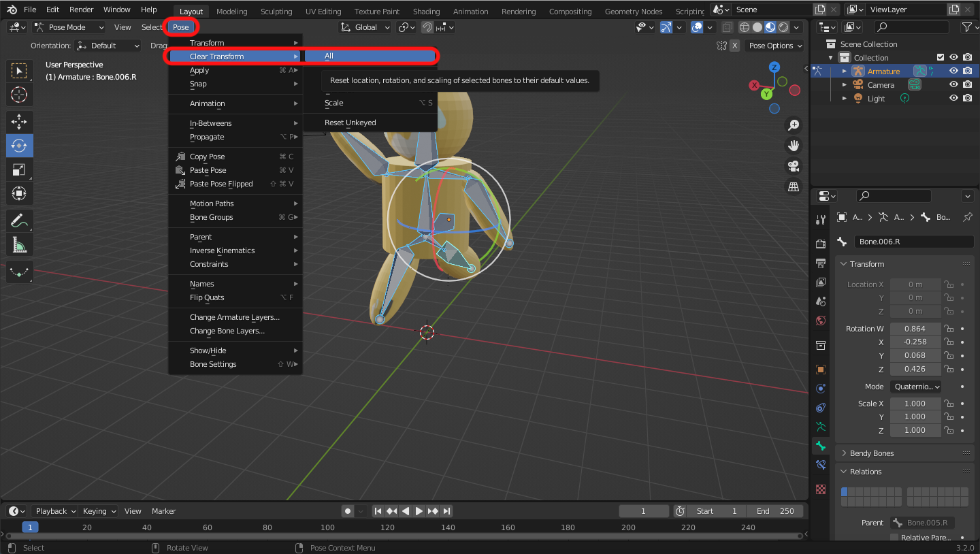Select the Measure tool
This screenshot has width=980, height=554.
19,244
